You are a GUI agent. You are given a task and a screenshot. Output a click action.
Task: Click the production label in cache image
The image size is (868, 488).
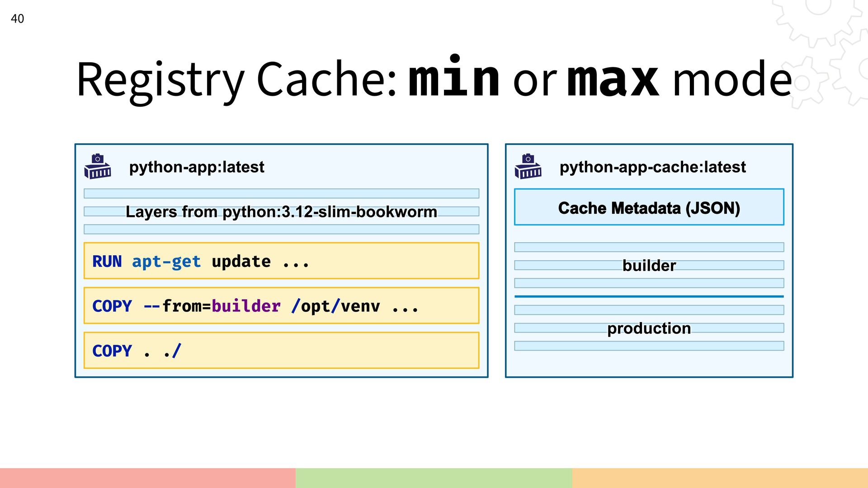(649, 328)
